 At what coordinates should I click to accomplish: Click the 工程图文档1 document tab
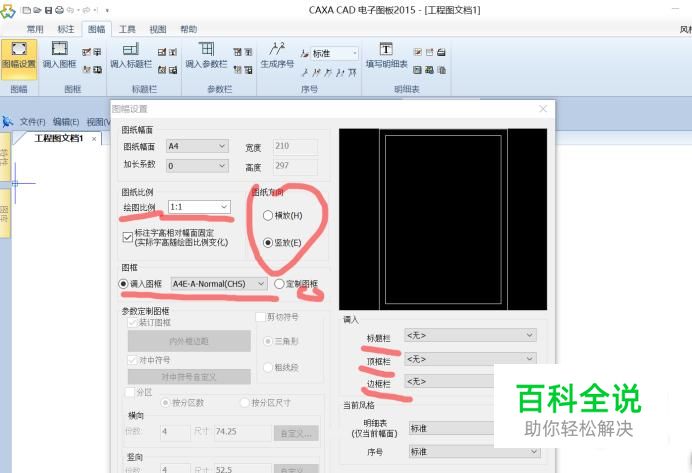[58, 138]
